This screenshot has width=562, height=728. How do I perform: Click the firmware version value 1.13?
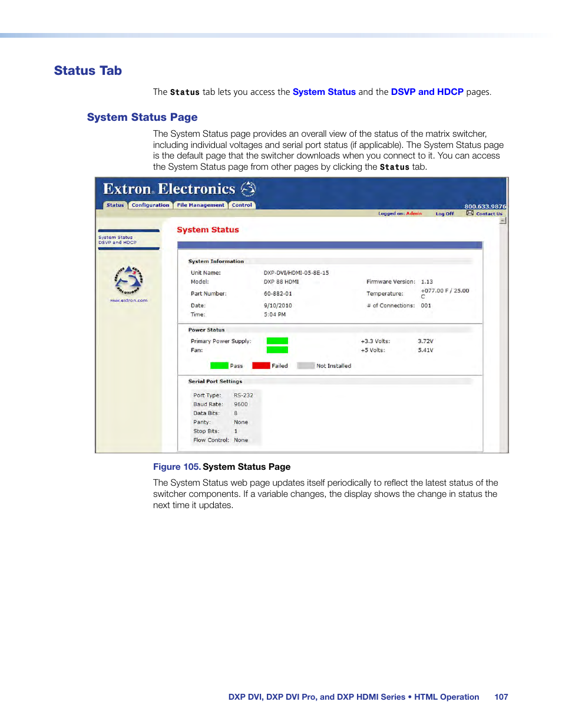[x=427, y=282]
